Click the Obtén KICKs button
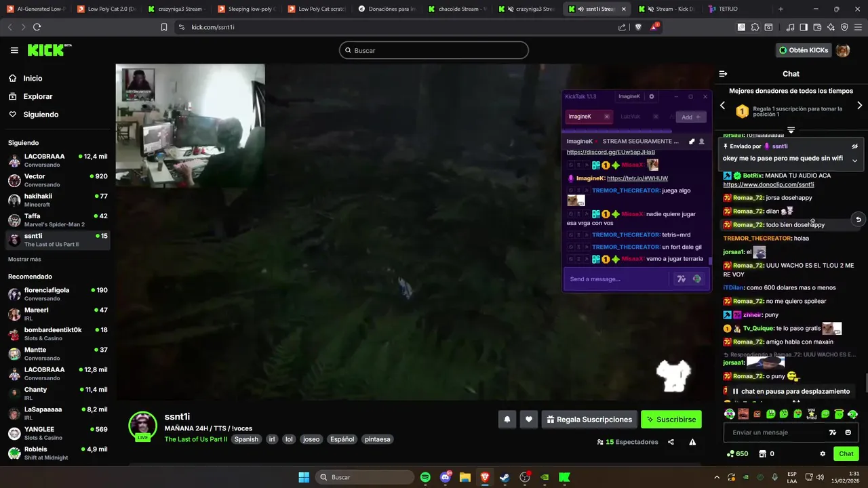The height and width of the screenshot is (488, 868). coord(804,50)
